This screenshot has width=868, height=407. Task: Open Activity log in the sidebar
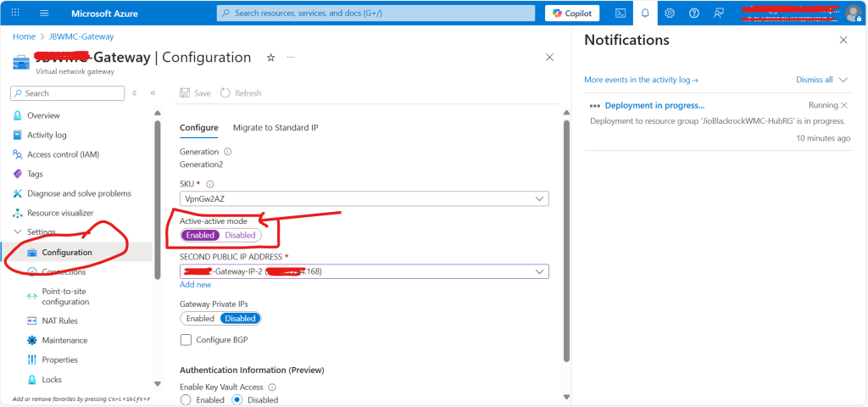(47, 135)
